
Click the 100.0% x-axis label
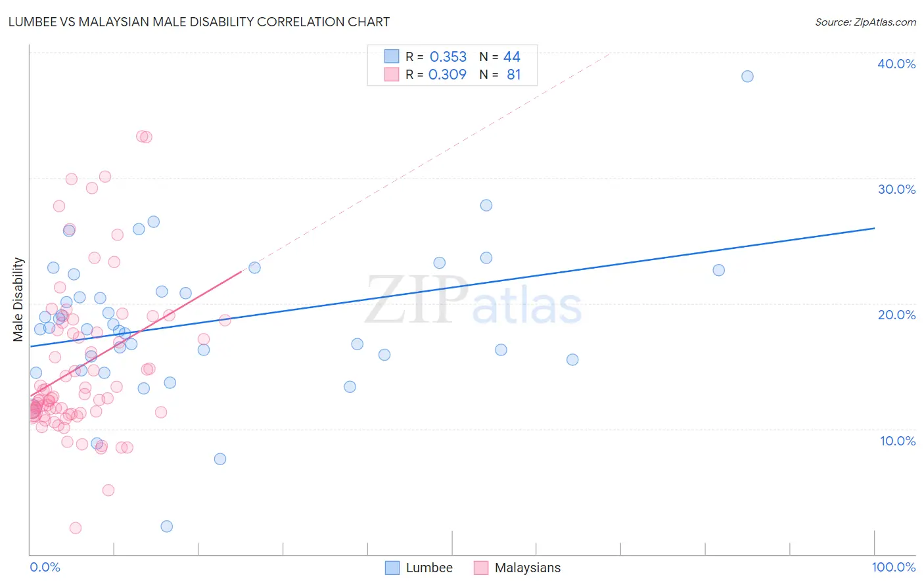pyautogui.click(x=894, y=567)
